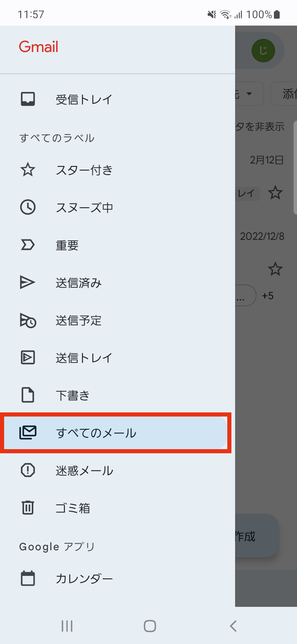The width and height of the screenshot is (297, 644).
Task: Tap the 2022/12/8 date text
Action: point(262,236)
